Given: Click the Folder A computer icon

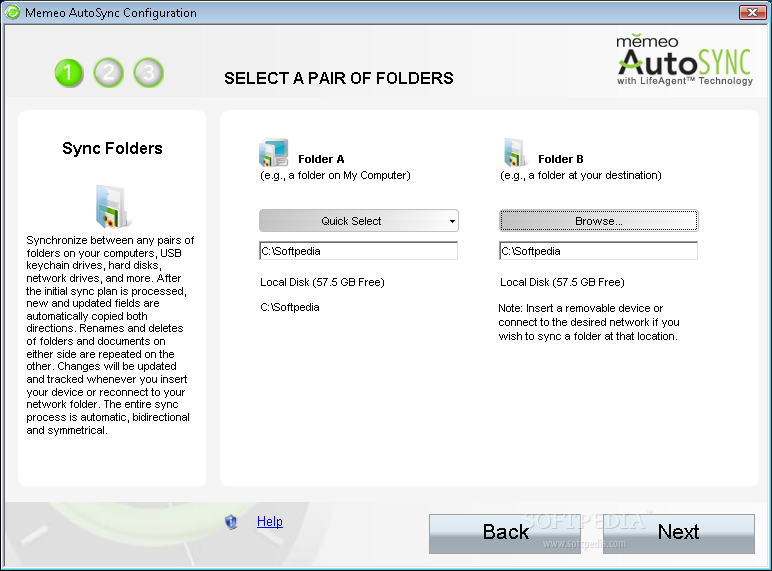Looking at the screenshot, I should 273,153.
